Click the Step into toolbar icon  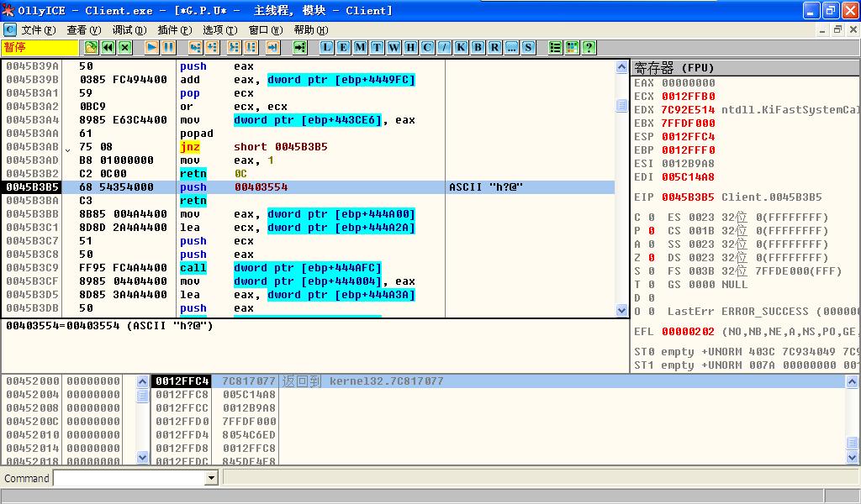click(195, 48)
